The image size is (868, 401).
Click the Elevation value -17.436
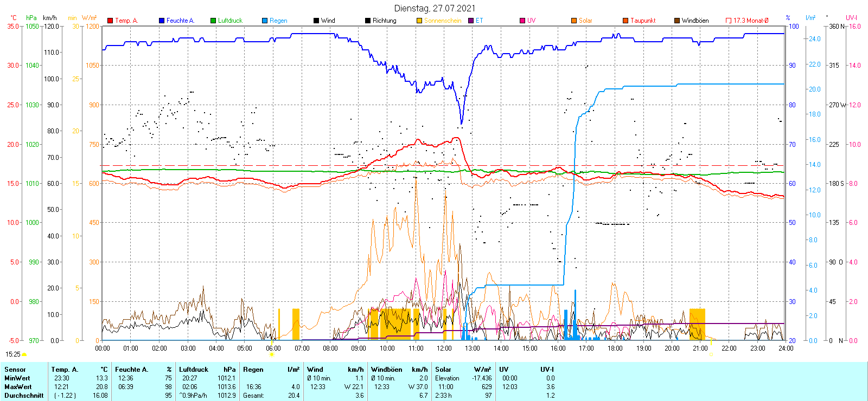point(482,378)
